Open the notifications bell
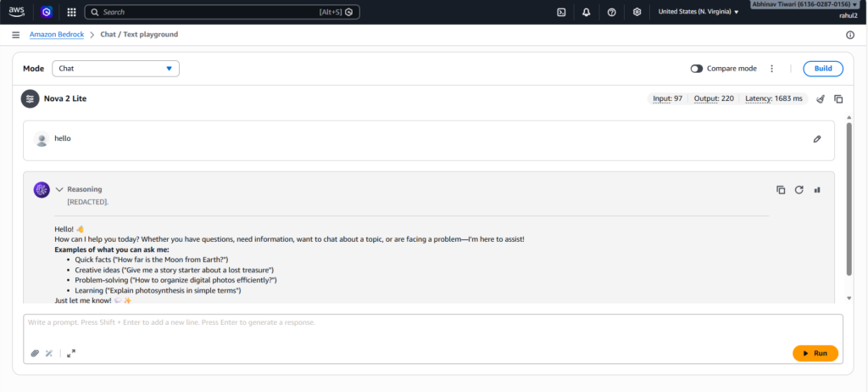Viewport: 868px width, 392px height. point(586,12)
